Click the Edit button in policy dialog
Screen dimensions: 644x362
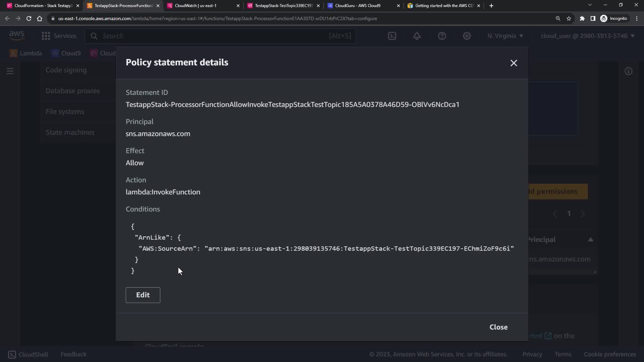pos(143,295)
